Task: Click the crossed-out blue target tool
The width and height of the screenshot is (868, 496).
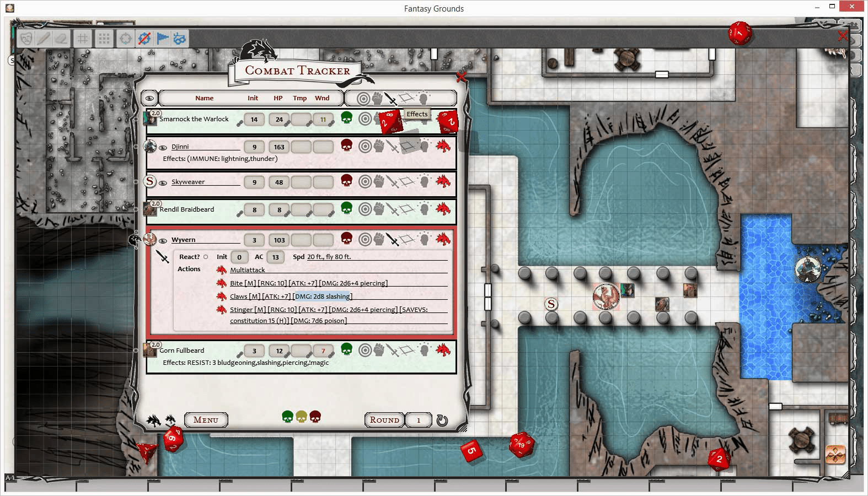Action: (144, 39)
